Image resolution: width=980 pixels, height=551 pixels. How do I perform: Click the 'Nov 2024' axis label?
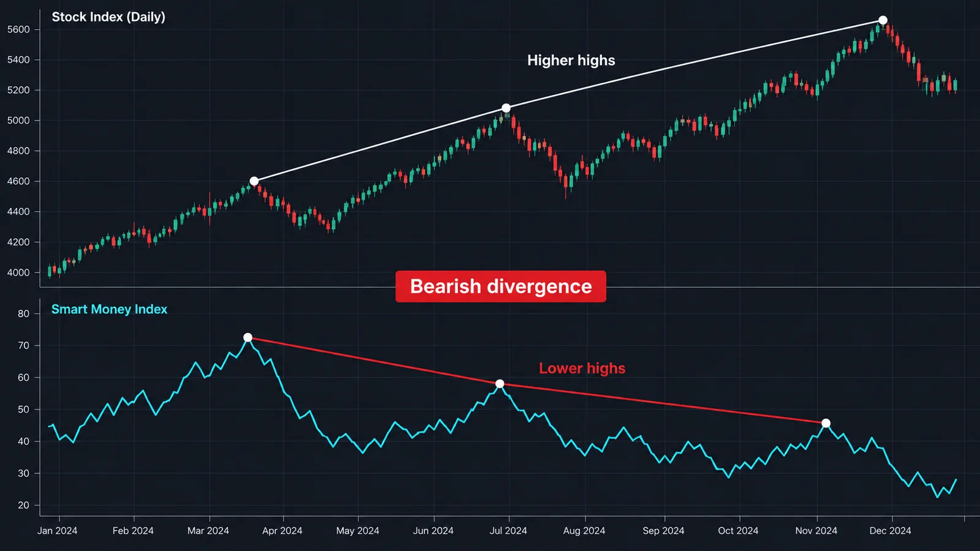tap(816, 531)
